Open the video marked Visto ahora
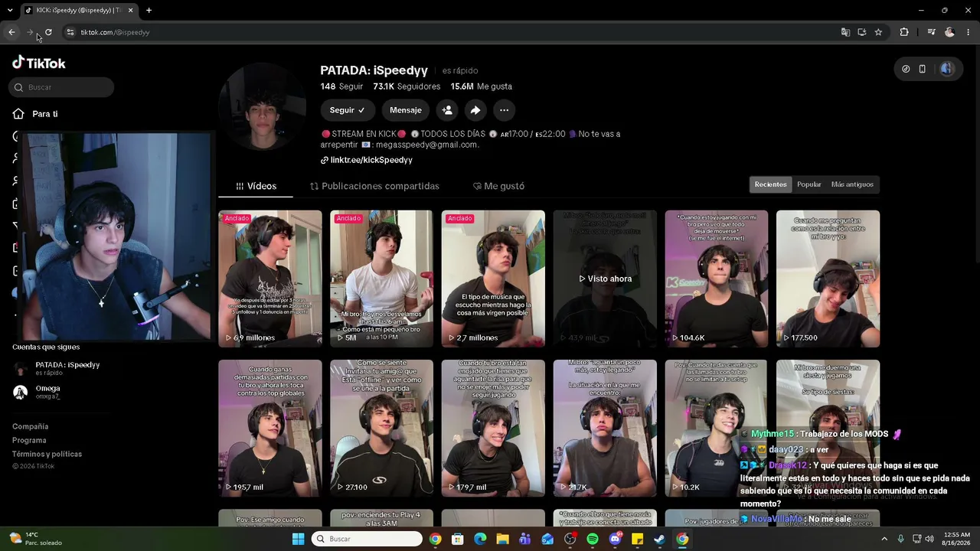980x551 pixels. 605,279
